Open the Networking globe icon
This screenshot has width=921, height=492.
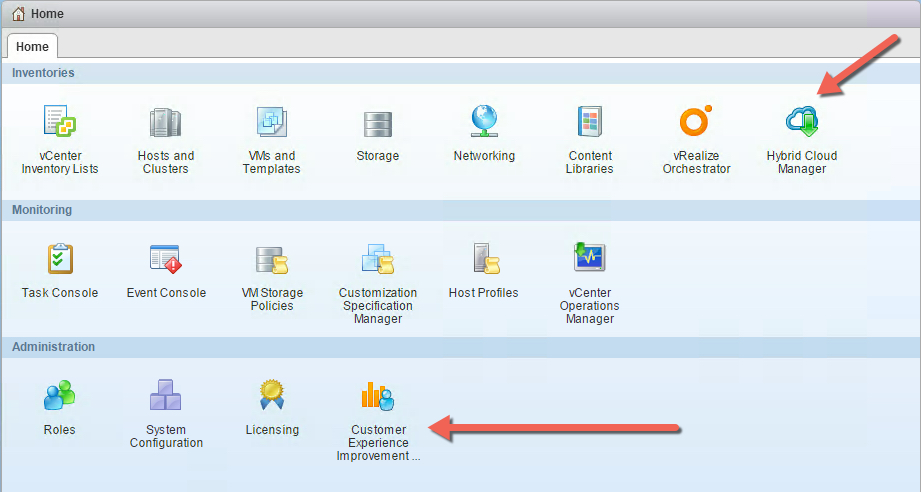coord(484,121)
